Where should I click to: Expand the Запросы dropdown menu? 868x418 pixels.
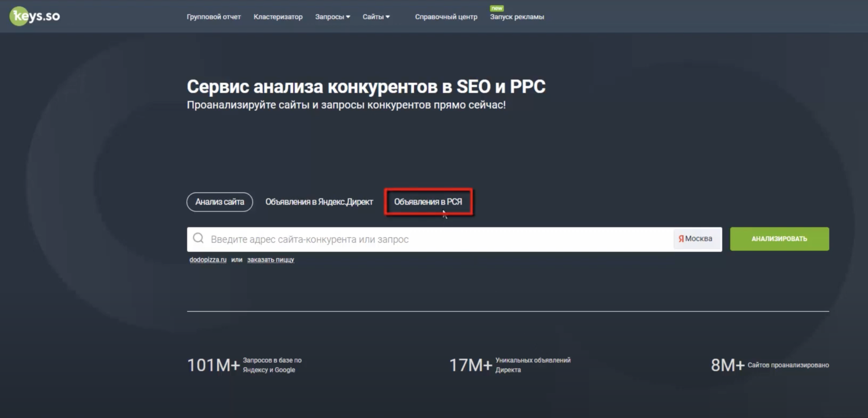[332, 17]
